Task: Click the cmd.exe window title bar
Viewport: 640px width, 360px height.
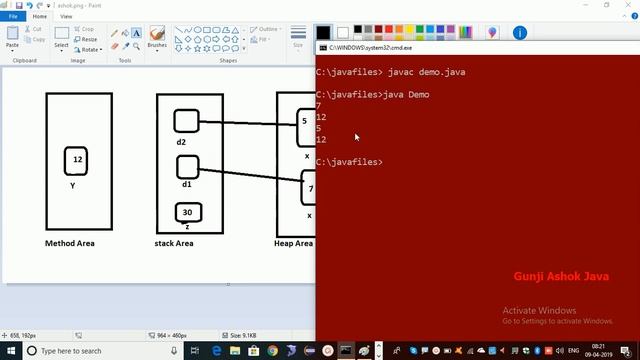Action: click(478, 48)
